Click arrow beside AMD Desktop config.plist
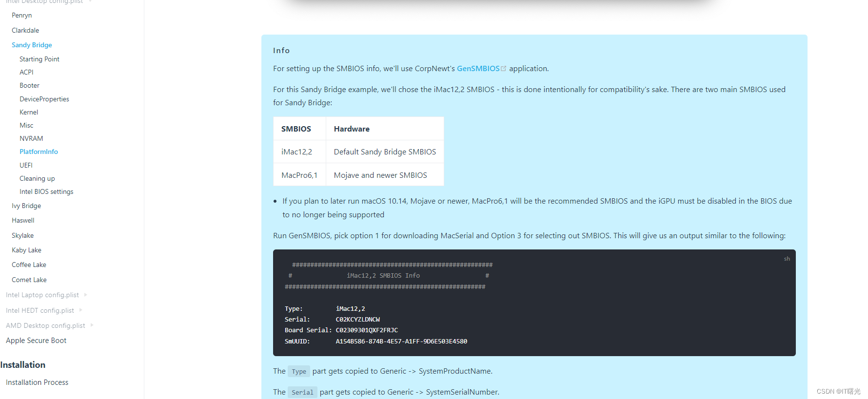 tap(92, 325)
